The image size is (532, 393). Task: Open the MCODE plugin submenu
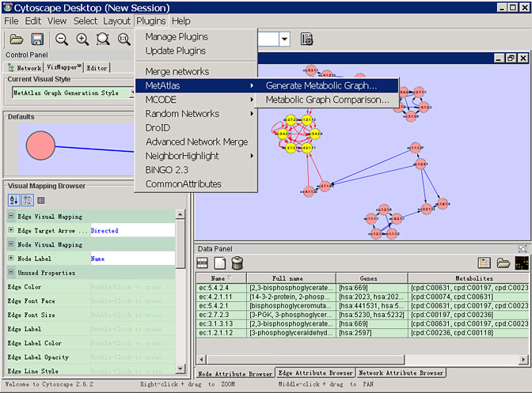[x=196, y=100]
